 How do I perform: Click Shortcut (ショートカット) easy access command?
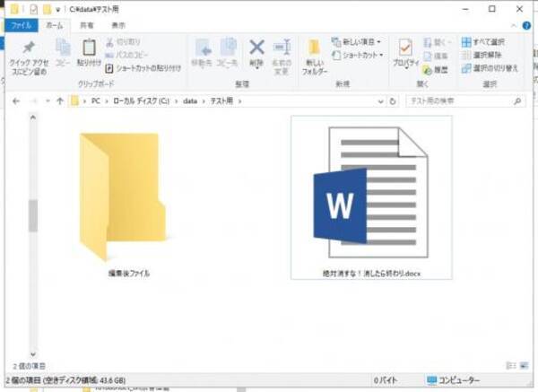[358, 55]
